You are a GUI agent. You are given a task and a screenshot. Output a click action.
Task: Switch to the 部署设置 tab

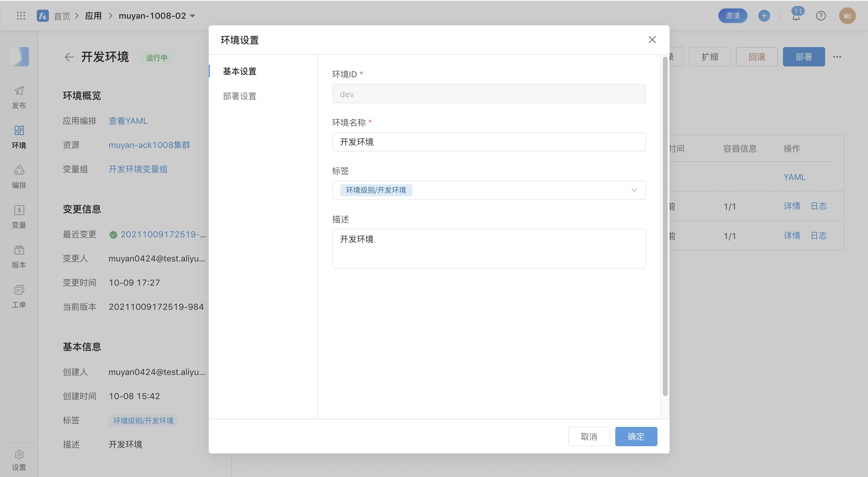tap(239, 96)
